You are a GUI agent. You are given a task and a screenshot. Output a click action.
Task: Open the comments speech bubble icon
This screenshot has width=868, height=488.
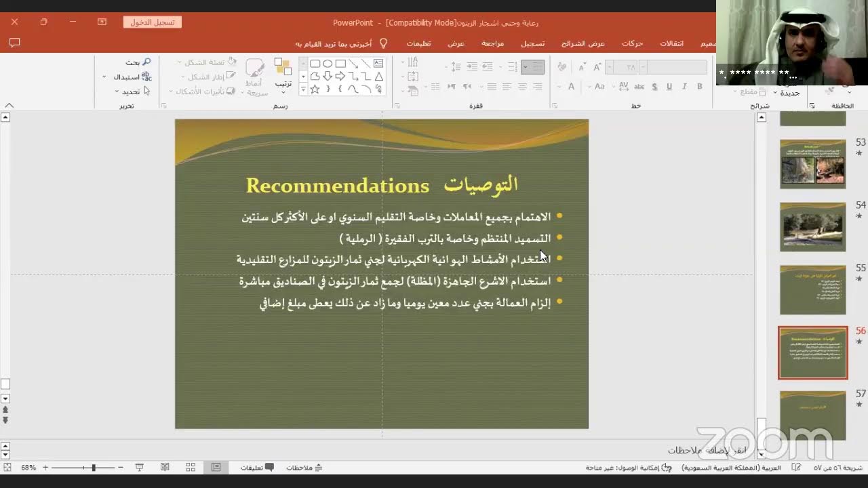(14, 43)
